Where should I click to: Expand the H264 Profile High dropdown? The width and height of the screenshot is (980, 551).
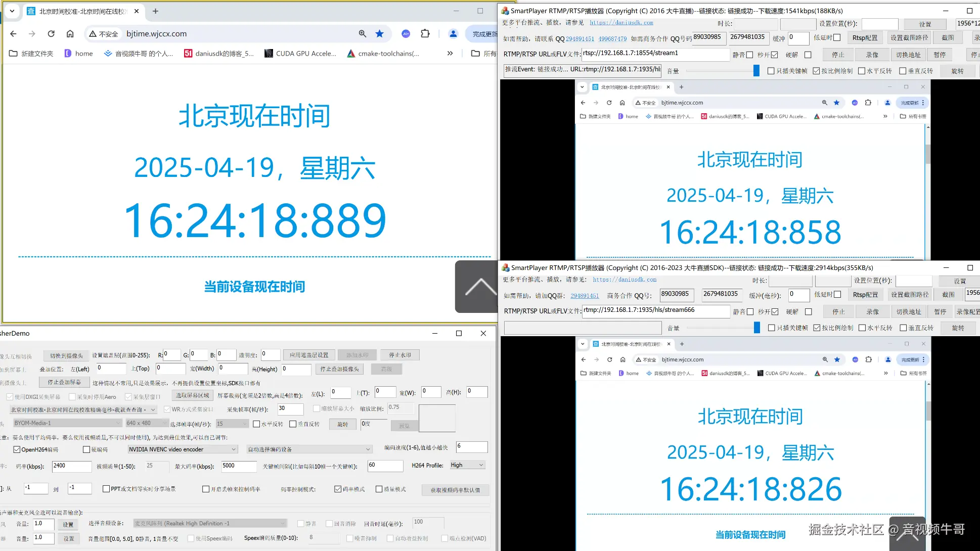[x=467, y=465]
